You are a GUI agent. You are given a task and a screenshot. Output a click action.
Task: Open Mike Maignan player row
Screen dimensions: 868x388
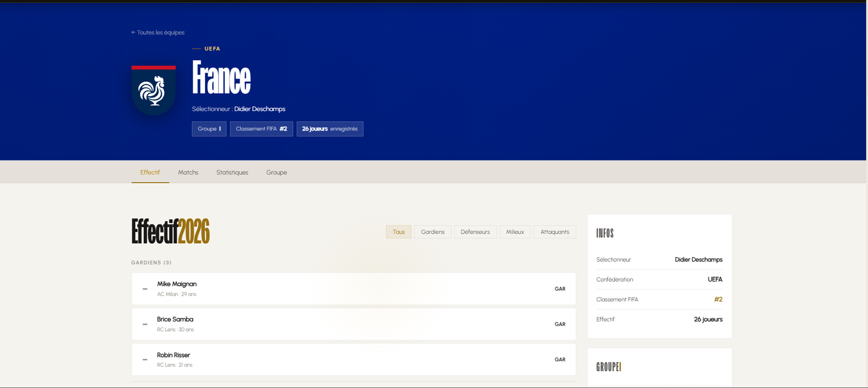pos(354,289)
